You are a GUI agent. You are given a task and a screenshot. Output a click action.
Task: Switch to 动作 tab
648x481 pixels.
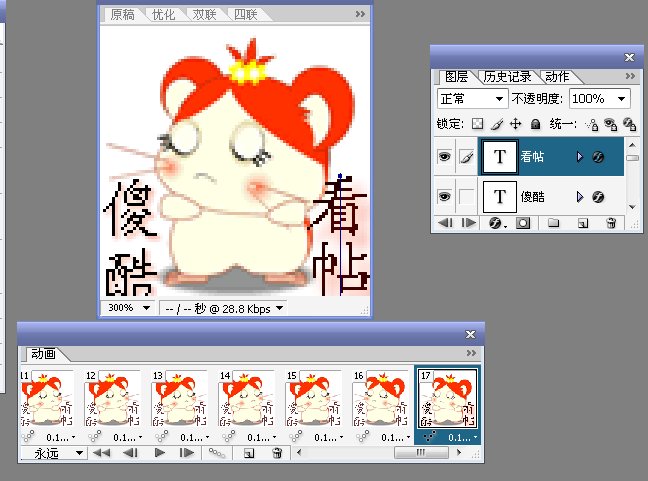pos(557,76)
